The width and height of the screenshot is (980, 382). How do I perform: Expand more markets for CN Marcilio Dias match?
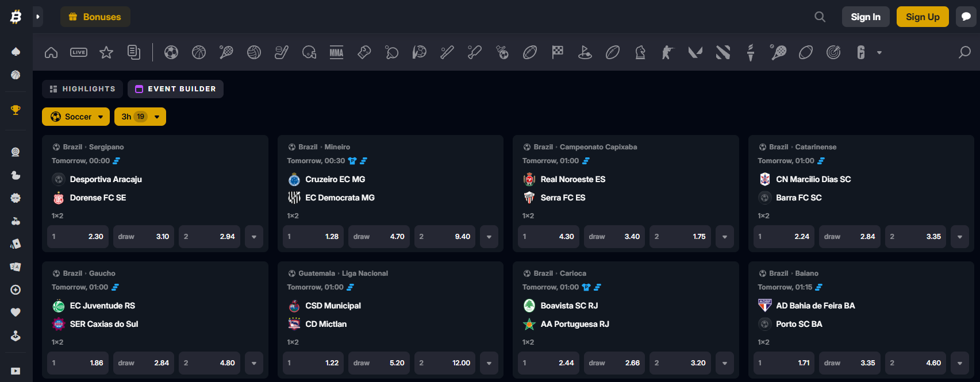coord(960,237)
